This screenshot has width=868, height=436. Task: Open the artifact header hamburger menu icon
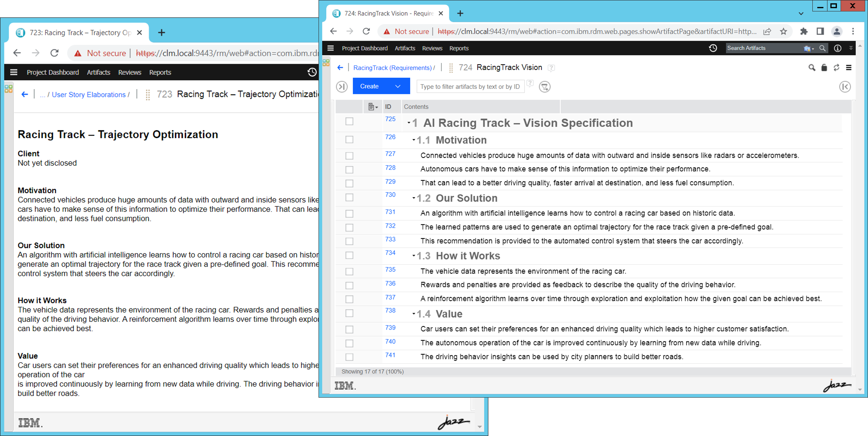point(848,68)
